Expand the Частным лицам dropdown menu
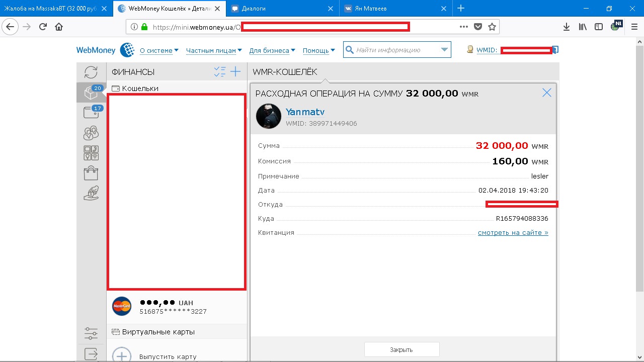The image size is (644, 362). (214, 50)
